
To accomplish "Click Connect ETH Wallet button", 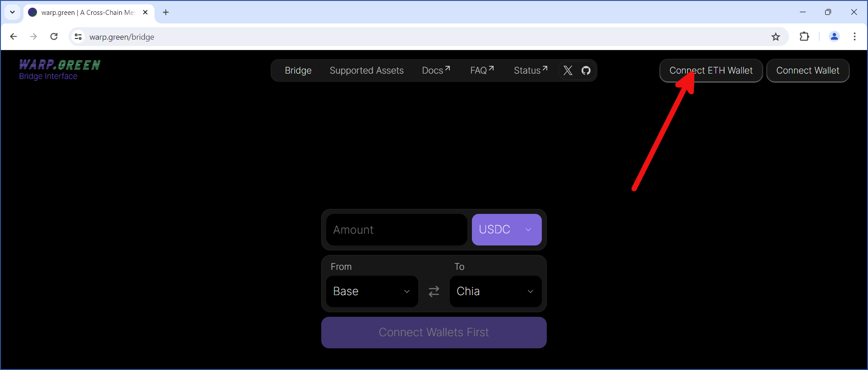I will tap(711, 70).
